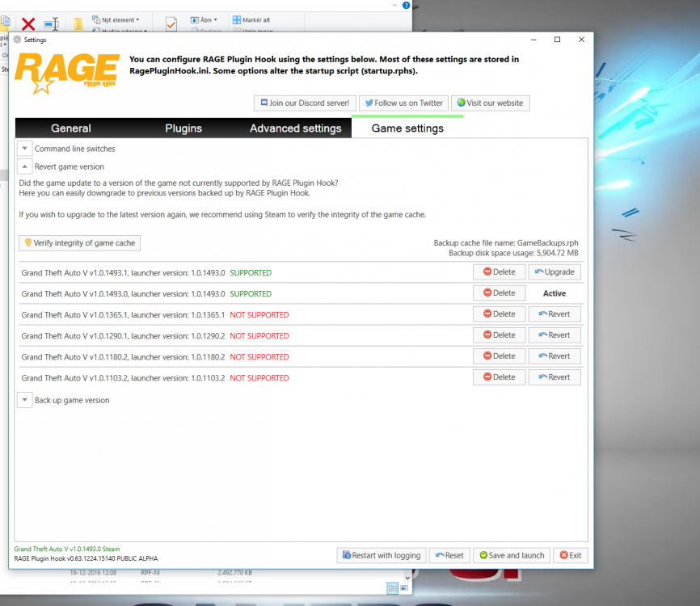Click Follow us on Twitter button
Screen dimensions: 700x606
pos(404,103)
